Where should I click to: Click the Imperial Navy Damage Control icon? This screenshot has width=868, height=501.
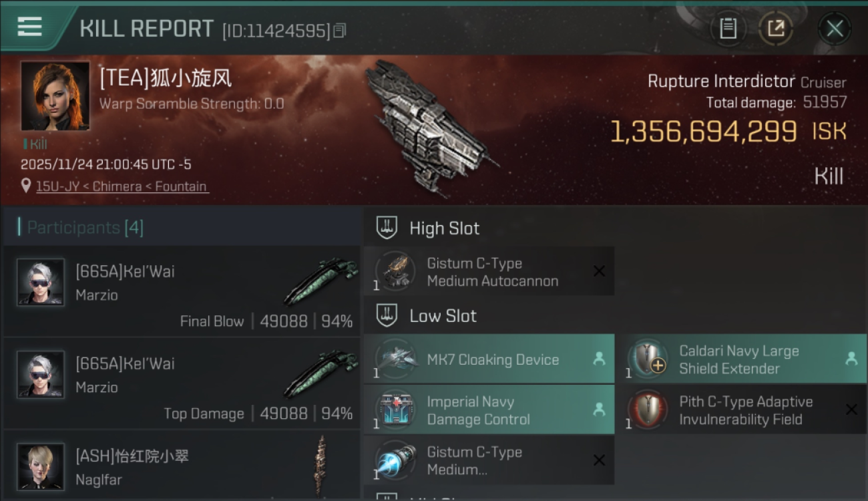(x=395, y=410)
